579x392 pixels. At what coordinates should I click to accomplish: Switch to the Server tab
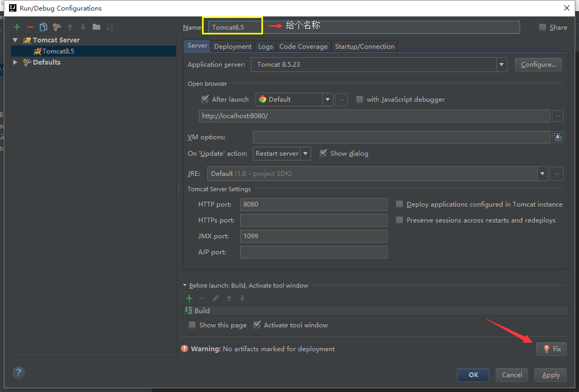pyautogui.click(x=197, y=46)
